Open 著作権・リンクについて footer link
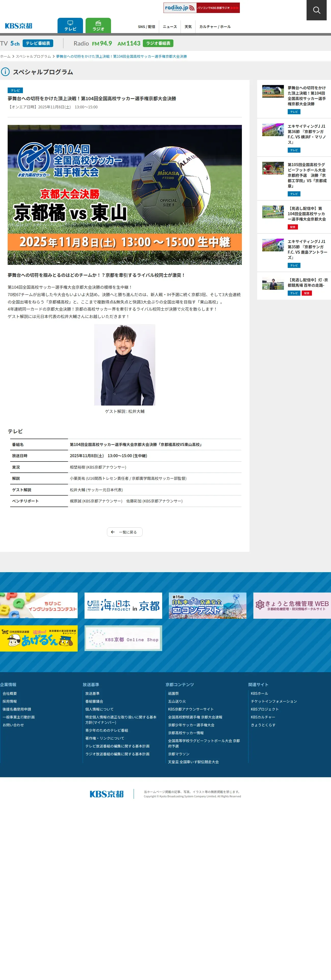 [x=105, y=738]
